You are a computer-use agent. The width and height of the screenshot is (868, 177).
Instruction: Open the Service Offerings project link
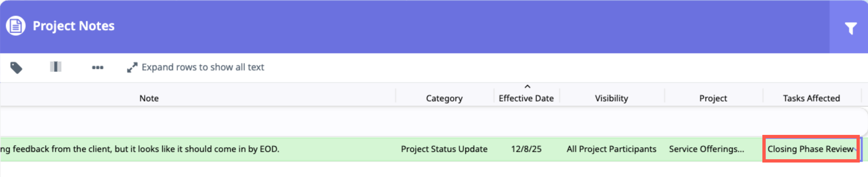(706, 149)
